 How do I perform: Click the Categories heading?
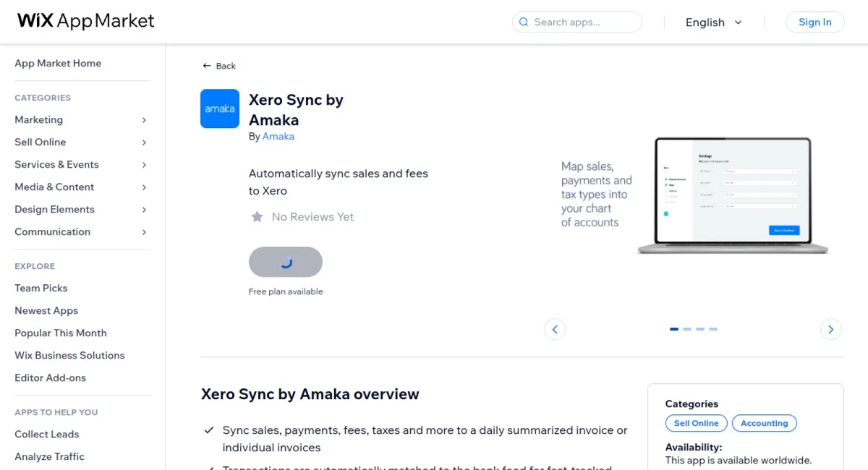pyautogui.click(x=692, y=404)
